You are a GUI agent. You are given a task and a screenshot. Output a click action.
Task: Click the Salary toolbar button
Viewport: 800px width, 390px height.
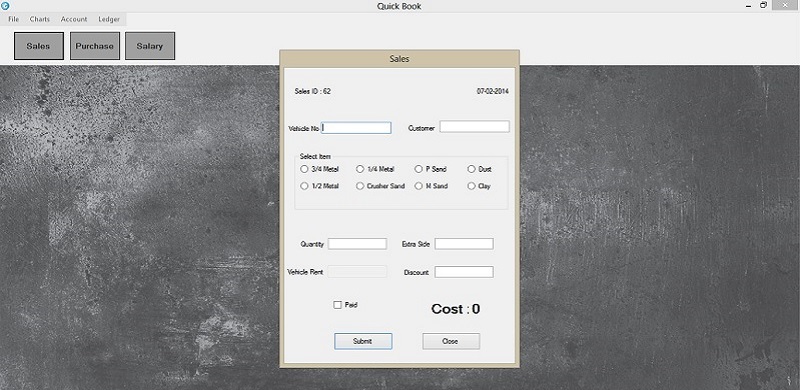click(150, 46)
